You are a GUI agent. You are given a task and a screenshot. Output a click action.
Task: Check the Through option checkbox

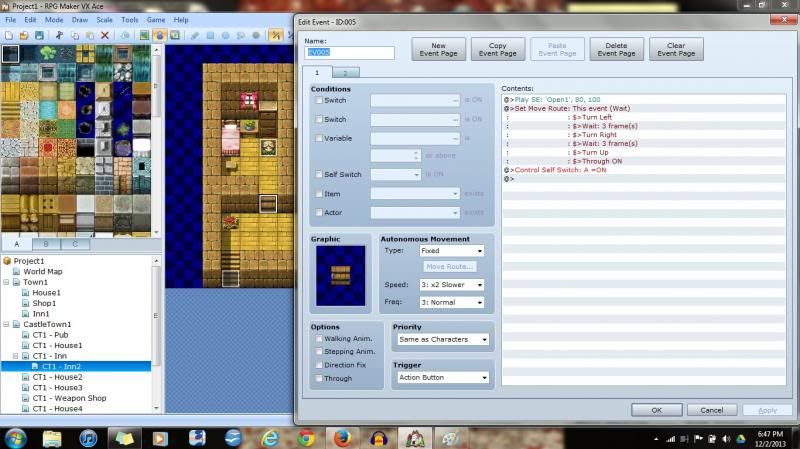coord(319,378)
